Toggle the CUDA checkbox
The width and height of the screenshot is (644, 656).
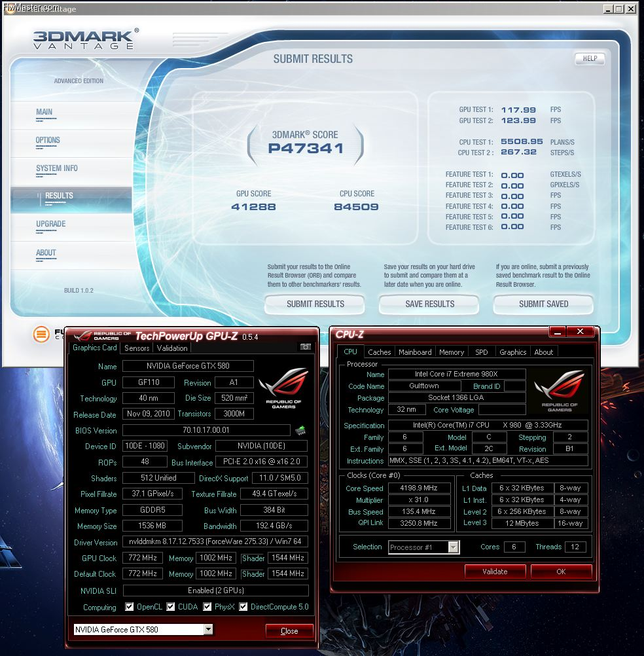point(171,607)
